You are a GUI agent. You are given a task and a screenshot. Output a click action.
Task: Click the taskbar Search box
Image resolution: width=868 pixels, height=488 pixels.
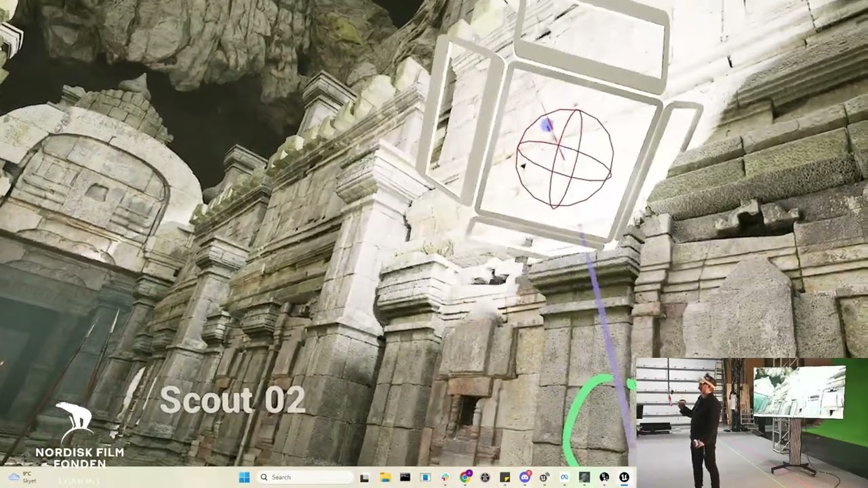click(x=305, y=477)
